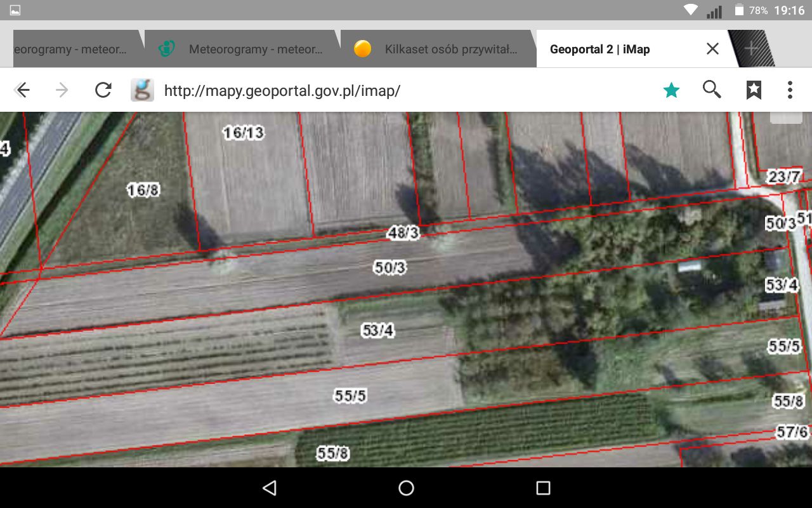The image size is (812, 508).
Task: Open the magnifier search icon in toolbar
Action: (712, 90)
